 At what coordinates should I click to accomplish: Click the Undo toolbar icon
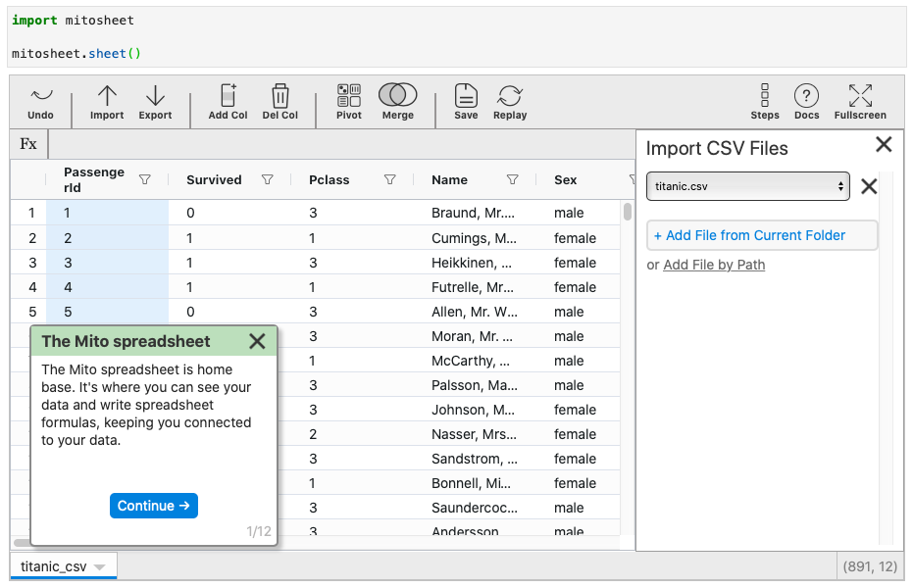[x=41, y=96]
